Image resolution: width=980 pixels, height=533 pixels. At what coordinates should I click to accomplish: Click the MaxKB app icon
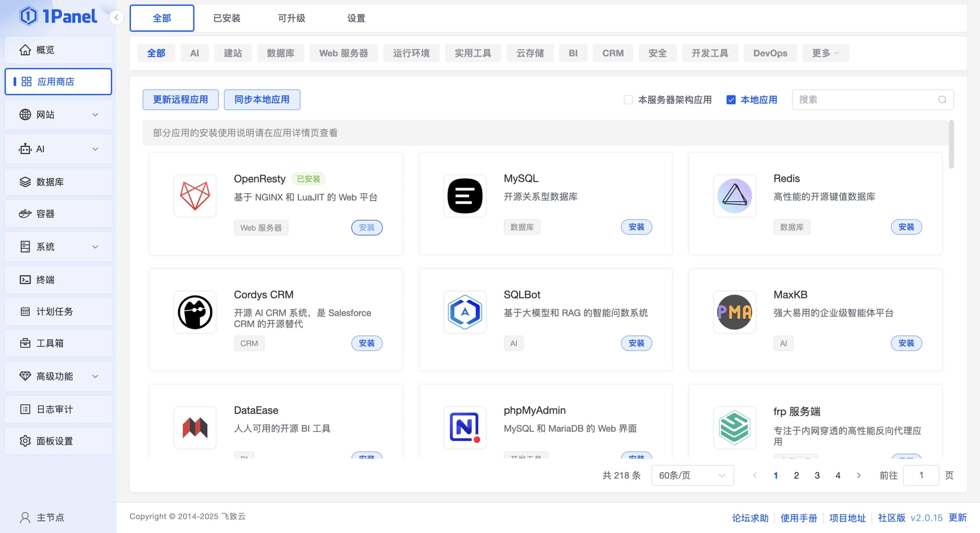tap(734, 312)
